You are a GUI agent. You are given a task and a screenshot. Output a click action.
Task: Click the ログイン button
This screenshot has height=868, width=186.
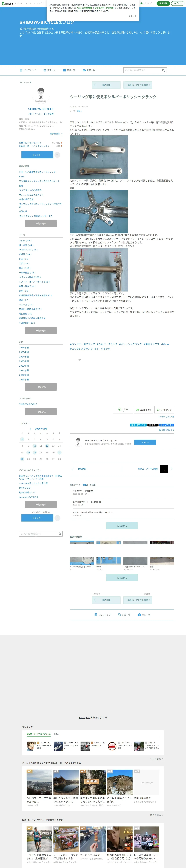178,3
